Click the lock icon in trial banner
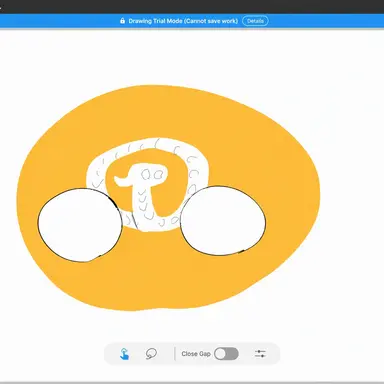This screenshot has height=384, width=384. 122,21
